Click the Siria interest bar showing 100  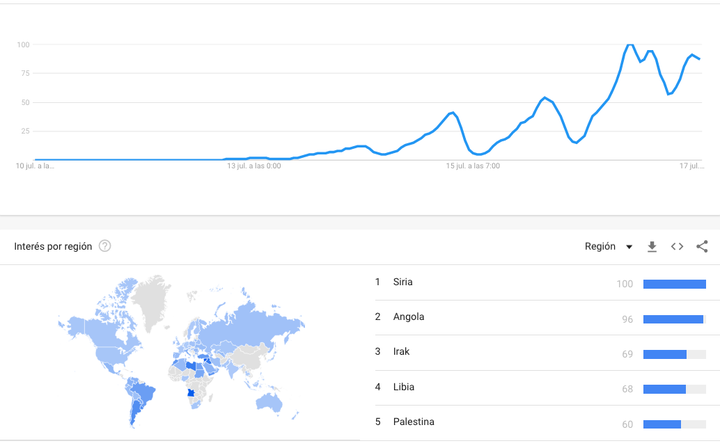(675, 284)
